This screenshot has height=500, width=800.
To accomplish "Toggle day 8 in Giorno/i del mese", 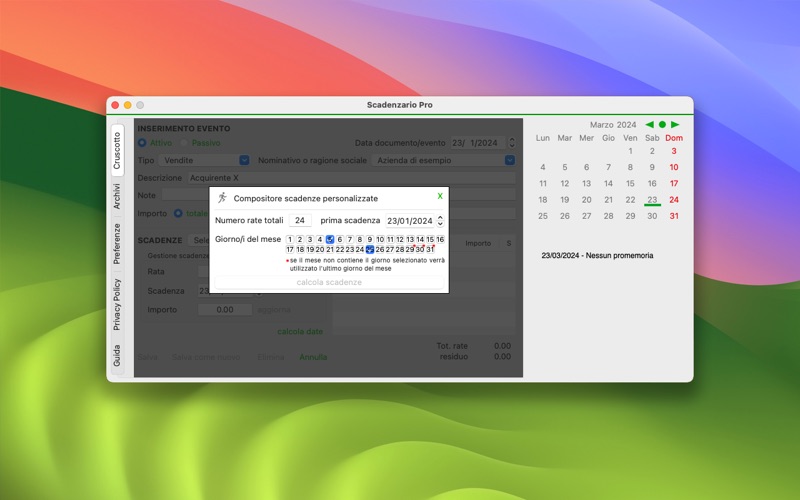I will point(360,239).
